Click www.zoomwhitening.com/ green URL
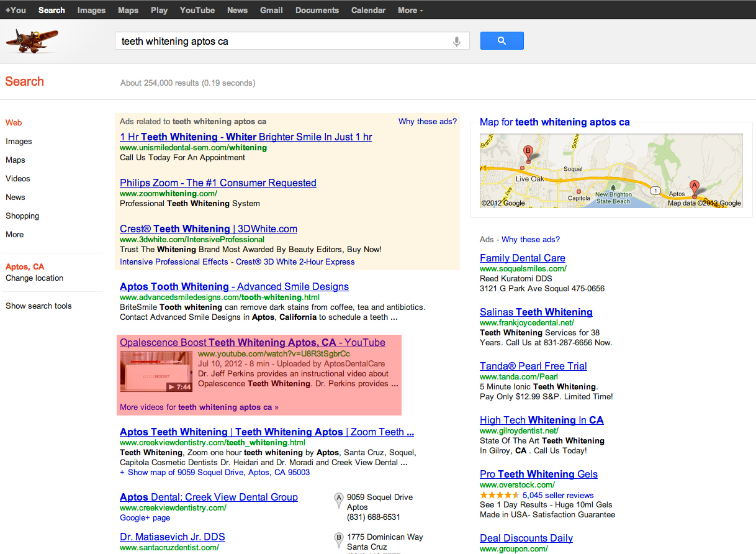The width and height of the screenshot is (756, 554). [168, 194]
